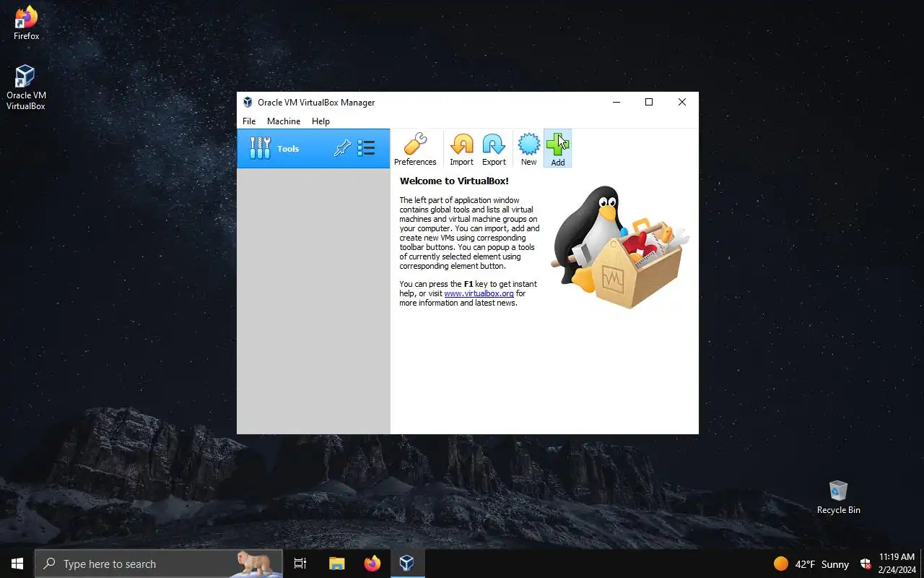The image size is (924, 578).
Task: Select the Firefox desktop shortcut
Action: click(x=26, y=23)
